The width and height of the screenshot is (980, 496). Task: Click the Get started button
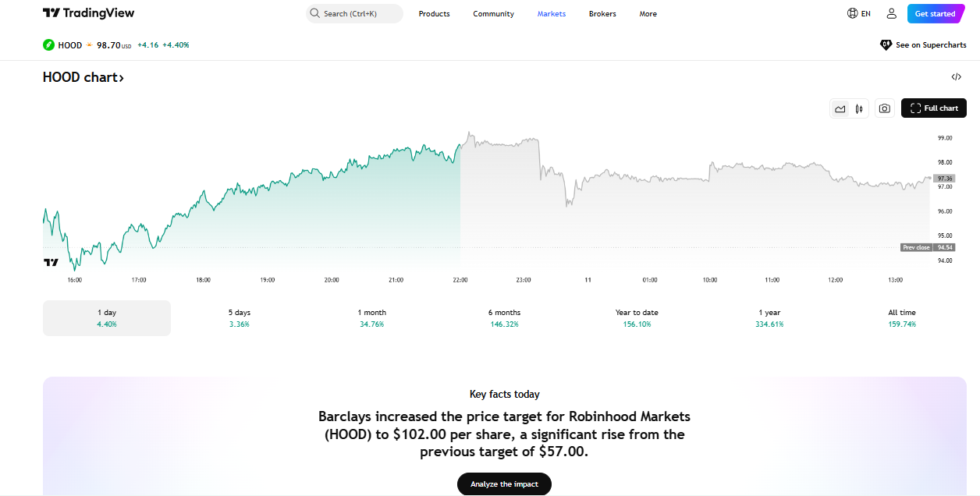point(936,13)
